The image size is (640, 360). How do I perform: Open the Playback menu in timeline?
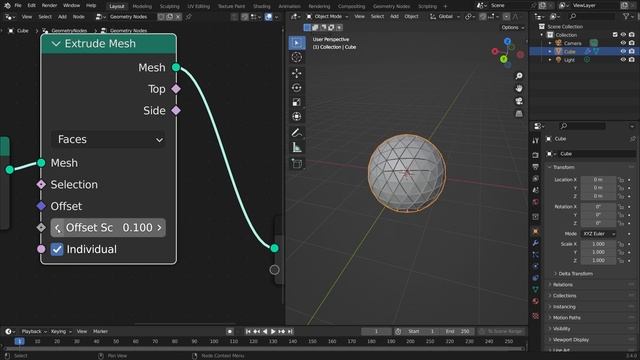[34, 331]
